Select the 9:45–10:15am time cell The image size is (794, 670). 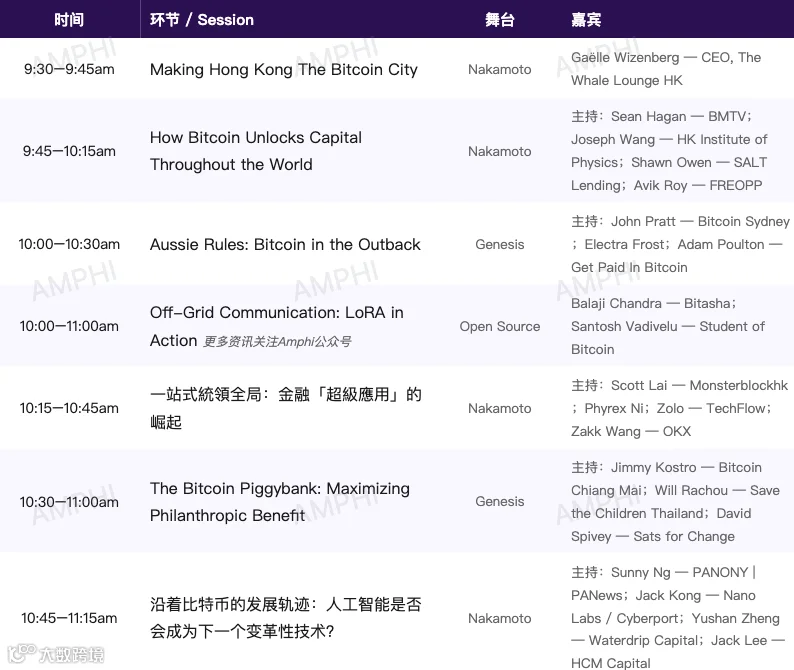[x=69, y=151]
